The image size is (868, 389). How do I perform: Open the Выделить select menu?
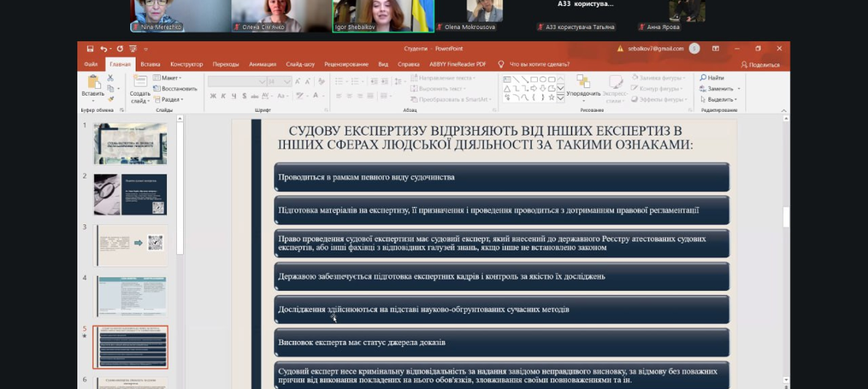[x=718, y=100]
